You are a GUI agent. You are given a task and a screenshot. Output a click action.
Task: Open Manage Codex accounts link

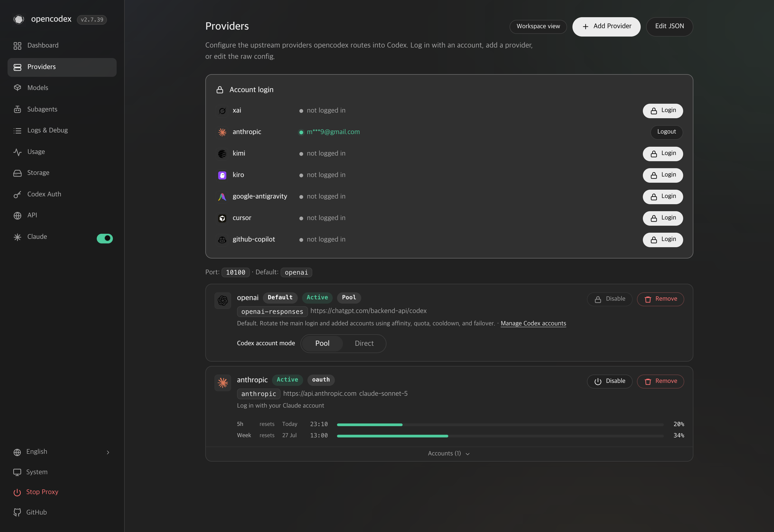(533, 323)
